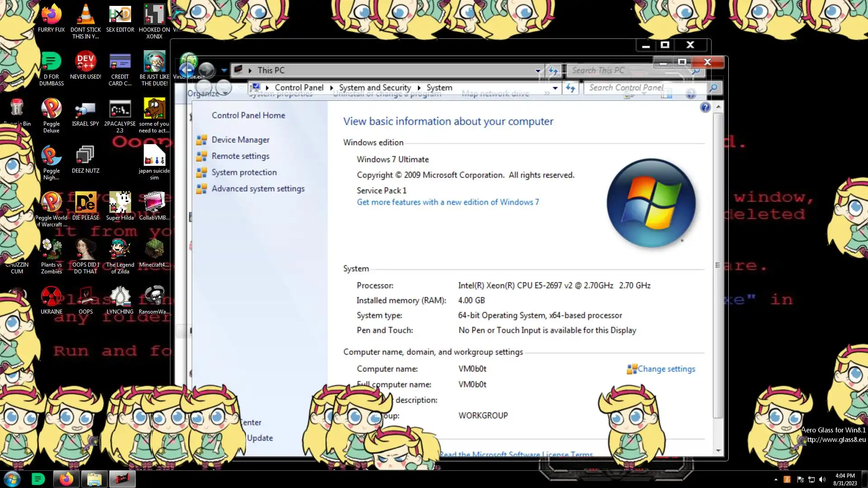The height and width of the screenshot is (488, 868).
Task: Select Control Panel breadcrumb item
Action: (x=299, y=88)
